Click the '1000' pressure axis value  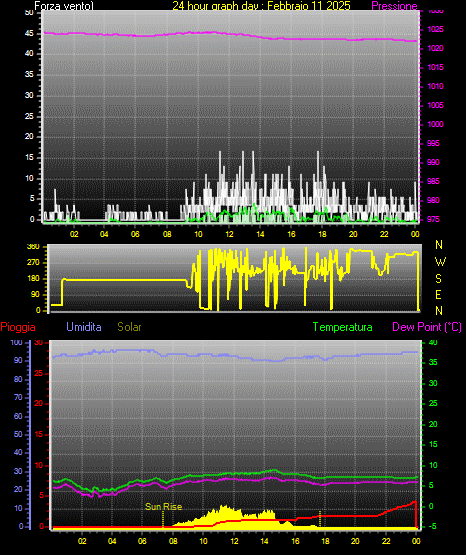click(x=435, y=124)
